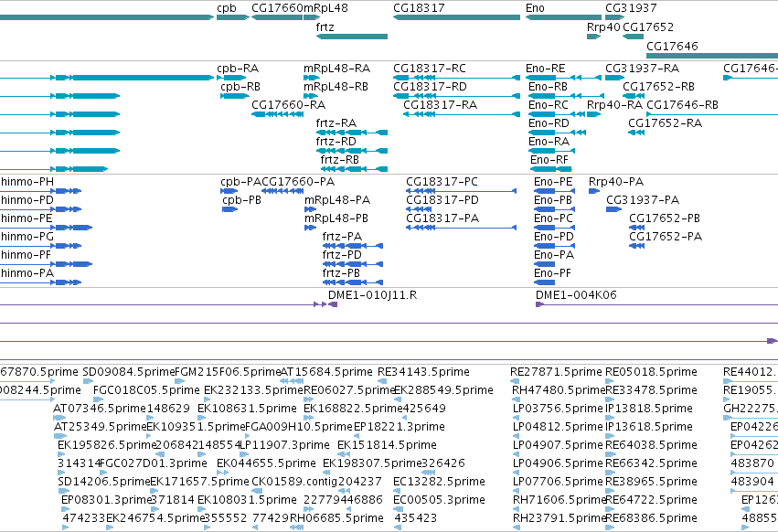Click the CG31937-PA protein label
The height and width of the screenshot is (532, 778).
click(x=643, y=200)
